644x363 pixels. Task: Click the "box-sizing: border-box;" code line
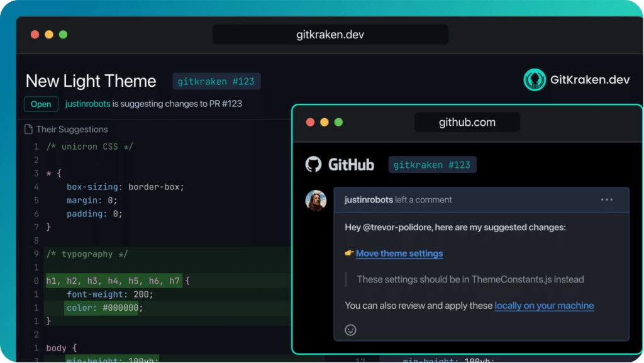[125, 187]
